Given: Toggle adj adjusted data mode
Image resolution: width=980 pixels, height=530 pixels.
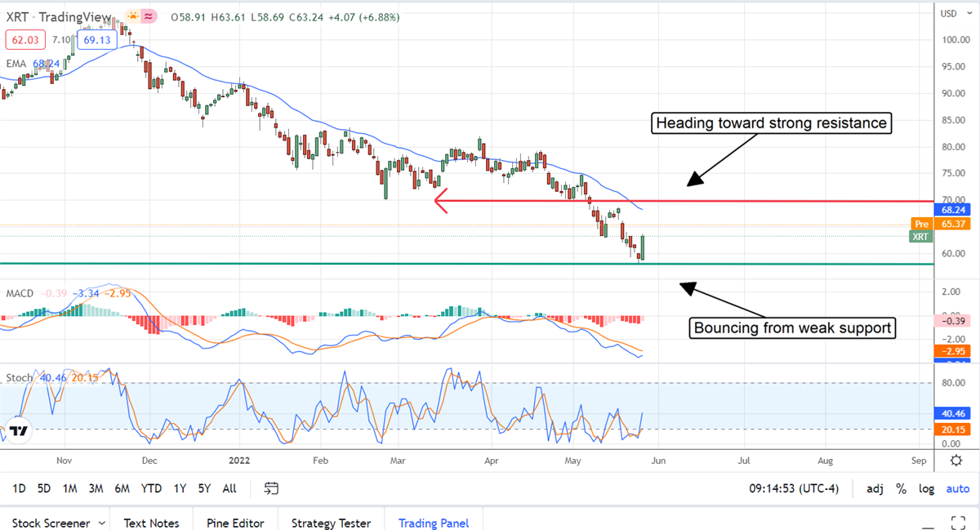Looking at the screenshot, I should [x=875, y=488].
